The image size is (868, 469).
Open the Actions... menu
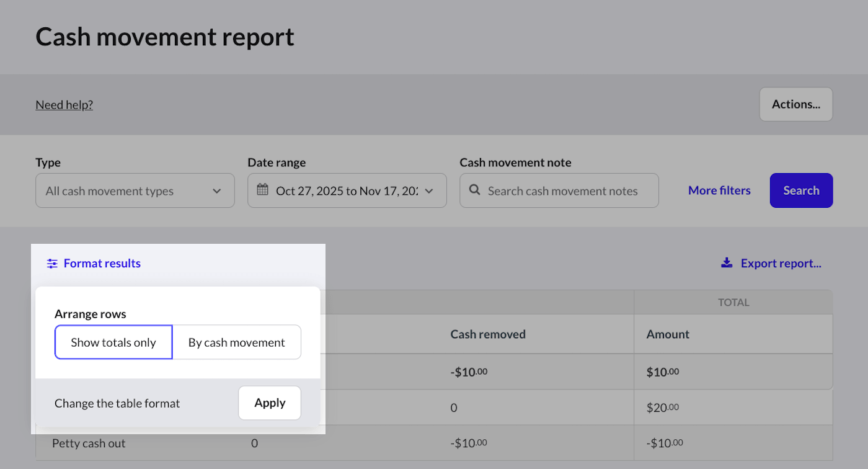(795, 104)
